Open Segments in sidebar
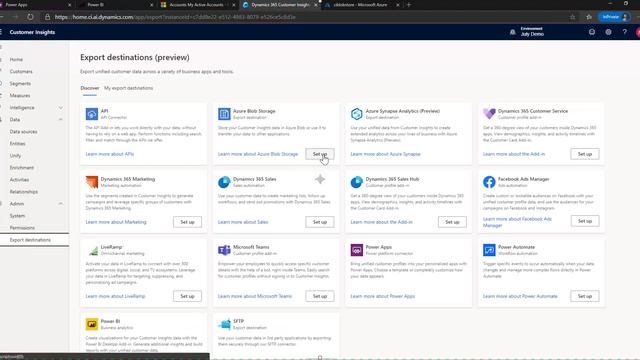Viewport: 640px width, 360px height. 20,84
